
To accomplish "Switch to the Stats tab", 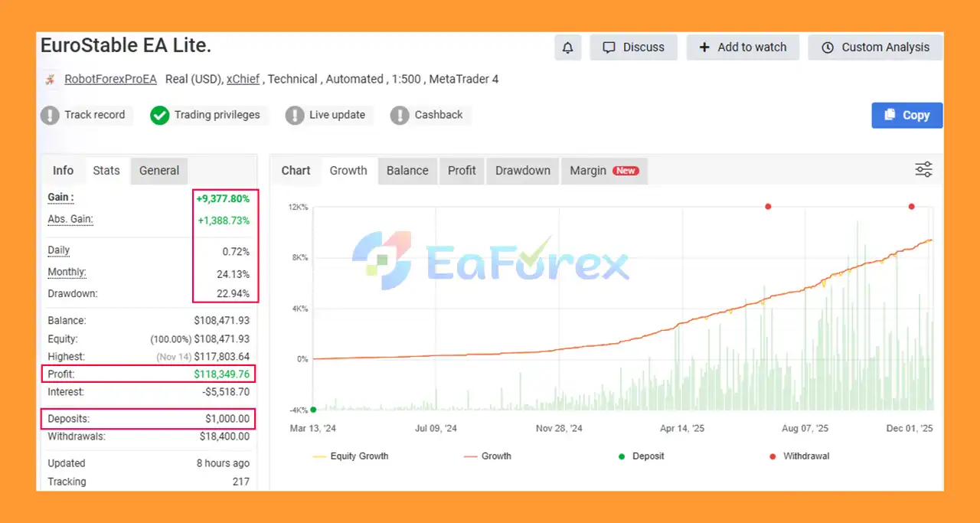I will point(106,171).
